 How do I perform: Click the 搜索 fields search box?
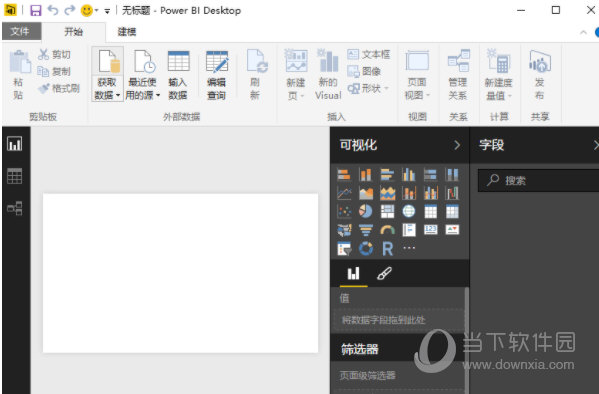pyautogui.click(x=538, y=180)
